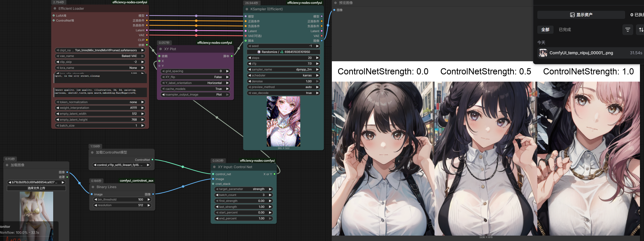This screenshot has width=644, height=241.
Task: Increase bin_threshold with right arrow
Action: tap(149, 200)
